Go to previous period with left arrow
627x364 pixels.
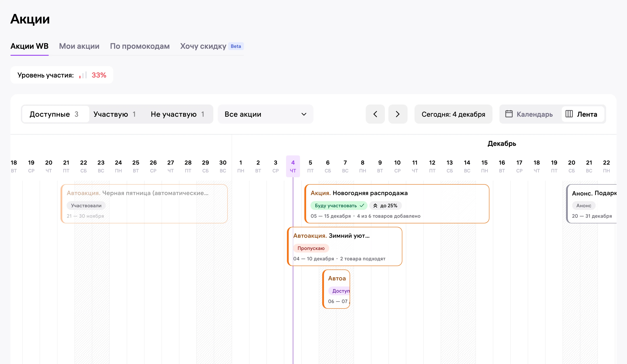[x=375, y=114]
